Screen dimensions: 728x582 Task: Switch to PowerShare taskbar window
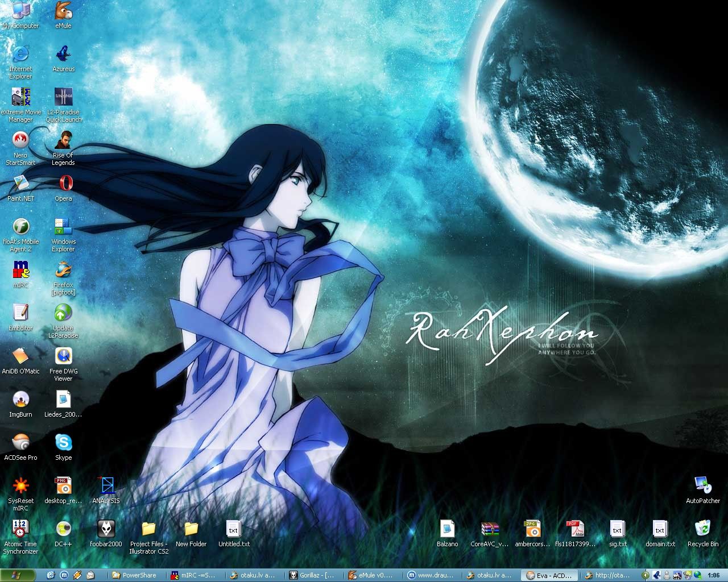(x=137, y=575)
